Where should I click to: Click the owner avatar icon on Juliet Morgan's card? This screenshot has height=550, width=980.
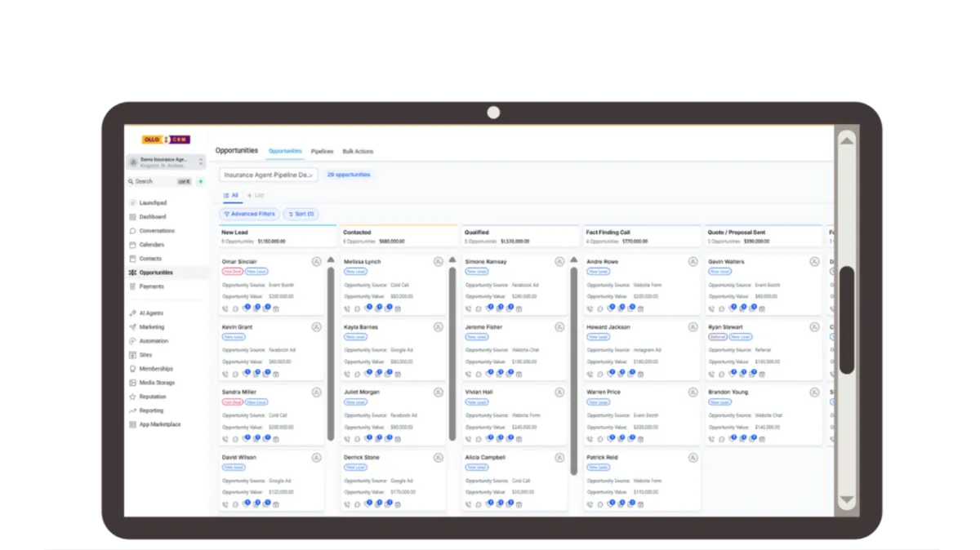click(438, 393)
